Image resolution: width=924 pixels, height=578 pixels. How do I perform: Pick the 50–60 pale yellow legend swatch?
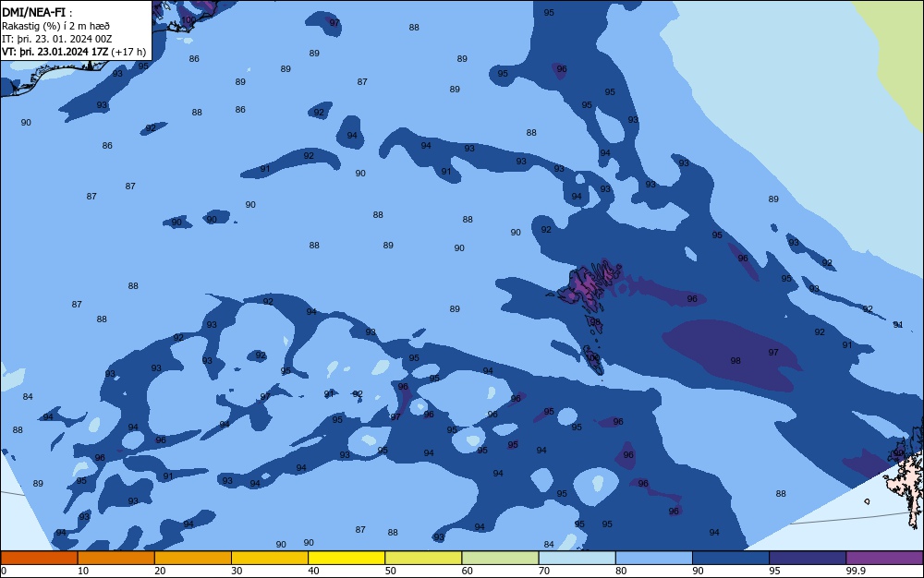point(423,558)
